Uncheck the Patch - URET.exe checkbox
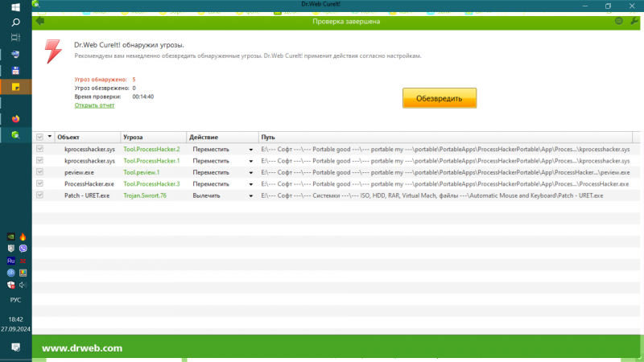 [x=39, y=195]
